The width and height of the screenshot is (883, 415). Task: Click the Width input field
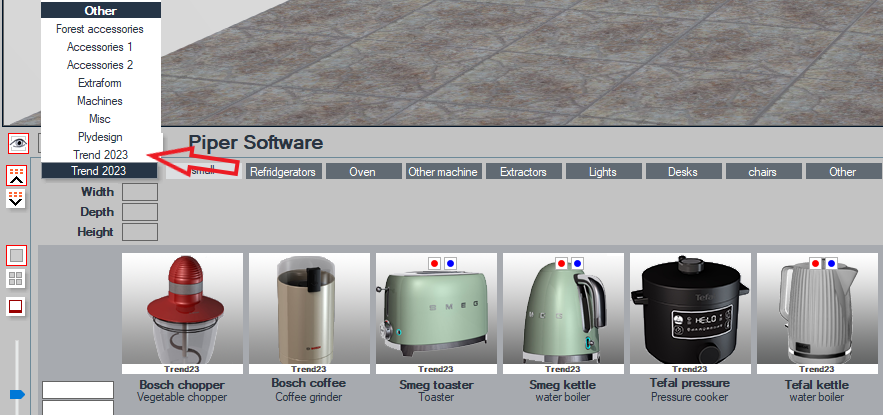140,192
